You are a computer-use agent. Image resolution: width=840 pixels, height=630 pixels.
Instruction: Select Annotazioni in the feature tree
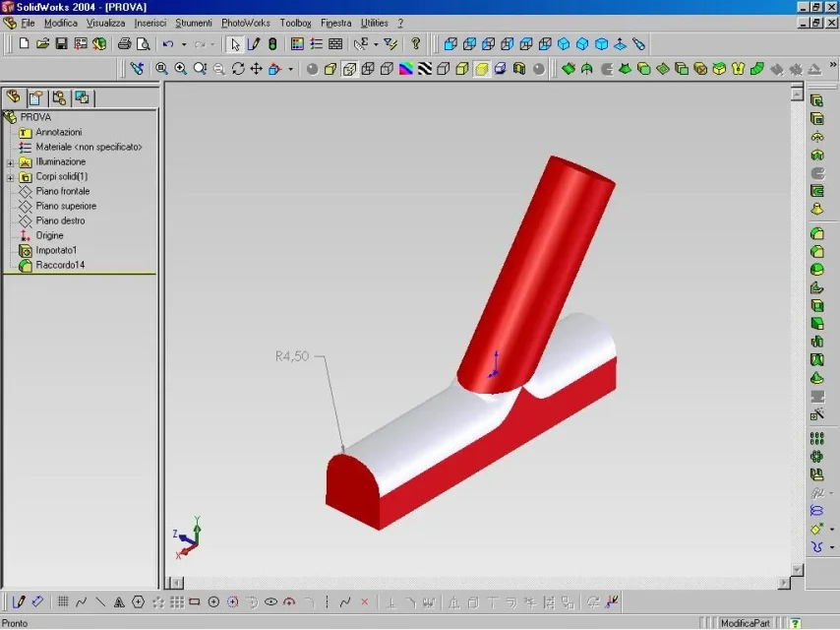[58, 132]
